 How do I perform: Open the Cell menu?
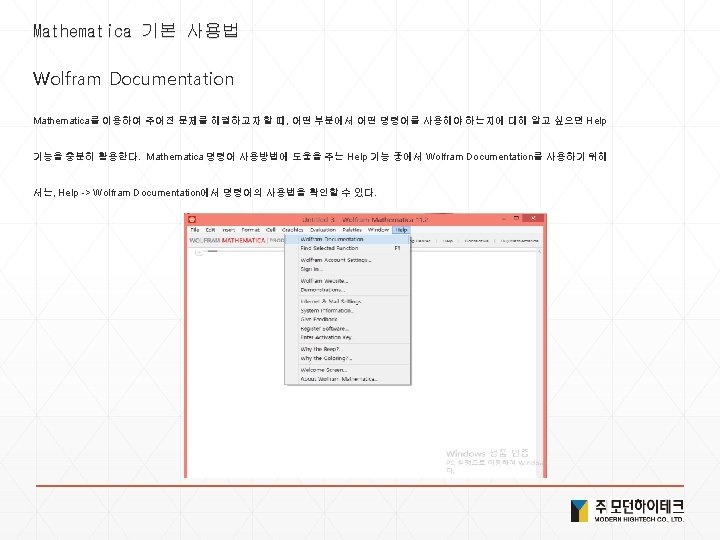point(270,230)
